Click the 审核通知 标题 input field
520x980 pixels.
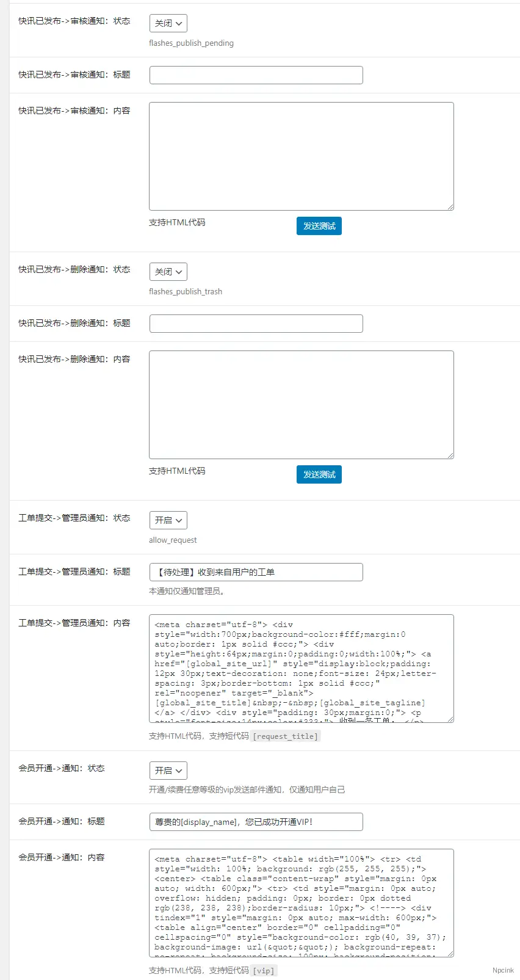(x=256, y=75)
